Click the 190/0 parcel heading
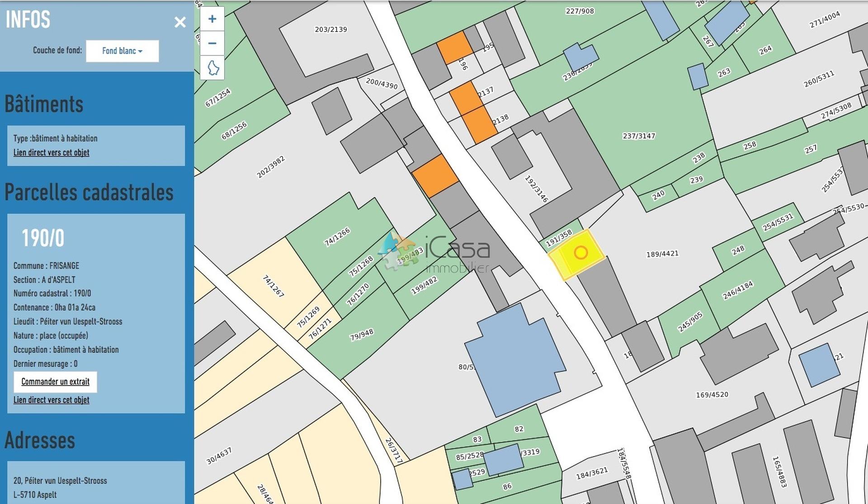Viewport: 868px width, 504px height. point(43,238)
